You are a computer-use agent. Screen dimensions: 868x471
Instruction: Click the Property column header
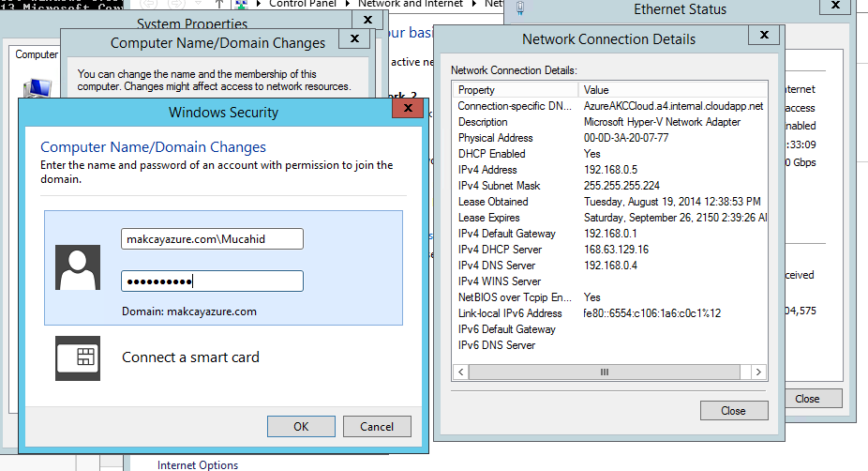pyautogui.click(x=516, y=90)
